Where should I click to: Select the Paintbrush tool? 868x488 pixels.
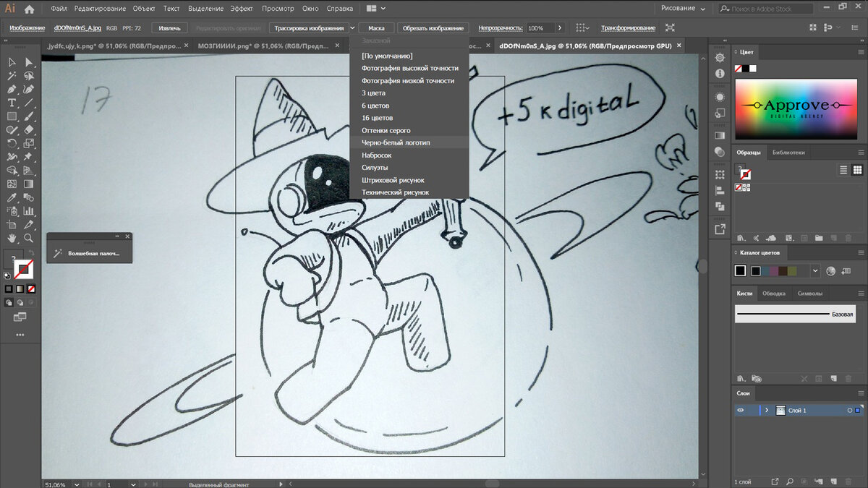29,116
